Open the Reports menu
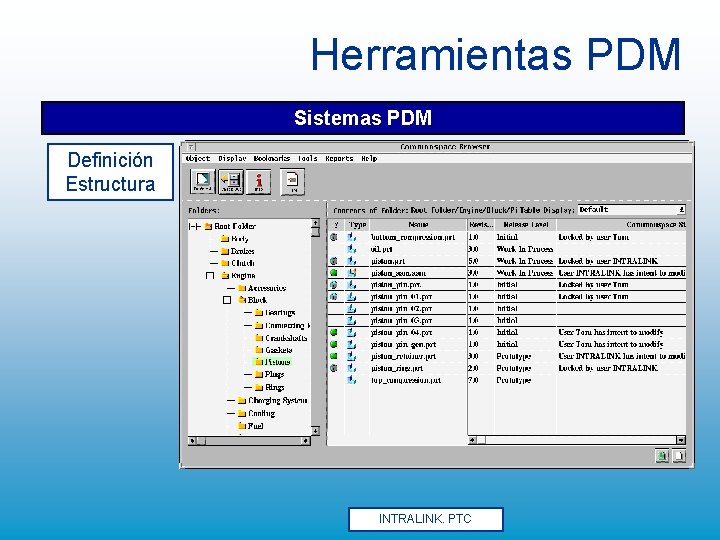Screen dimensions: 720x540 click(339, 158)
